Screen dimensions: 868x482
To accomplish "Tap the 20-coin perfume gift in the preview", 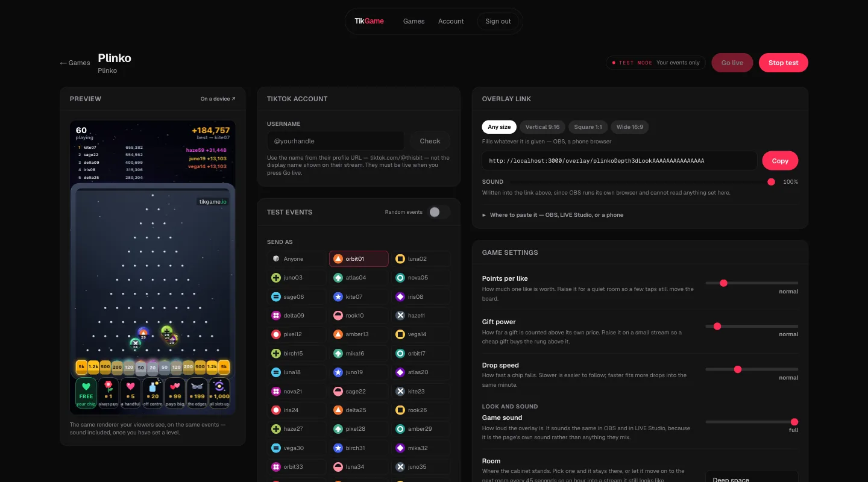I will 153,392.
